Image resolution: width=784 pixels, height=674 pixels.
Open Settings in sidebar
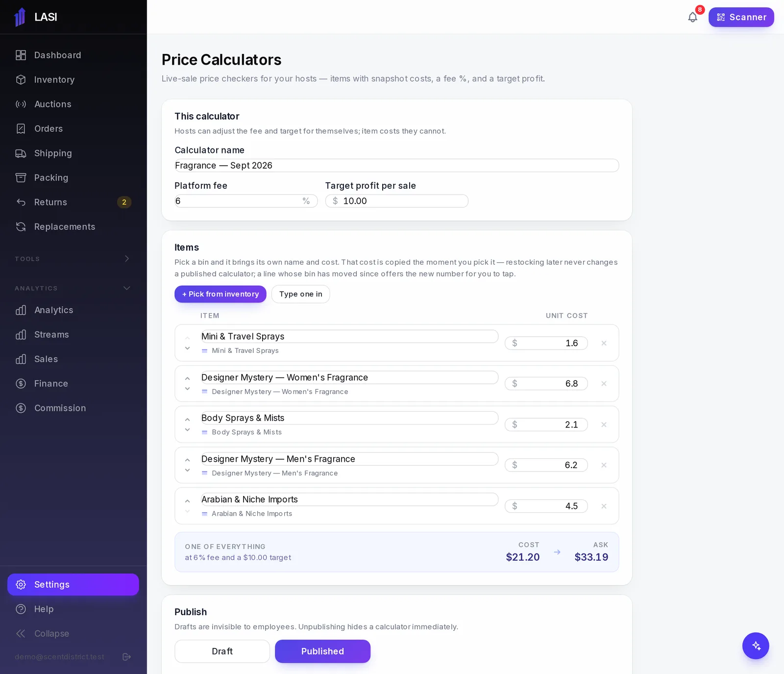(x=73, y=585)
